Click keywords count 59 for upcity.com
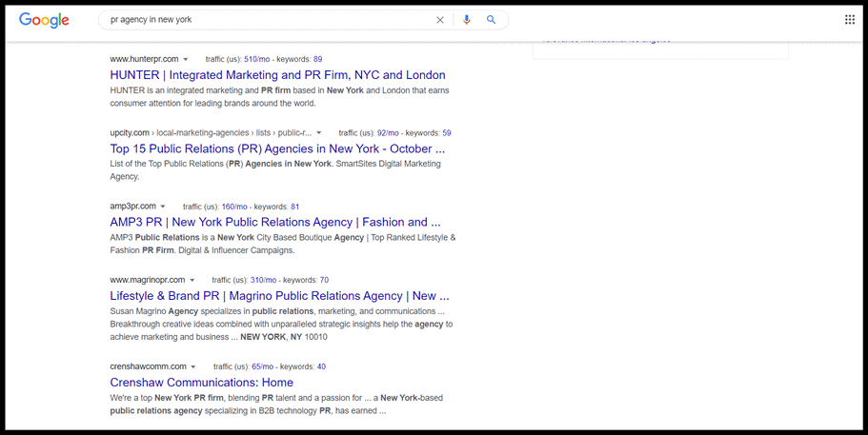 tap(446, 133)
